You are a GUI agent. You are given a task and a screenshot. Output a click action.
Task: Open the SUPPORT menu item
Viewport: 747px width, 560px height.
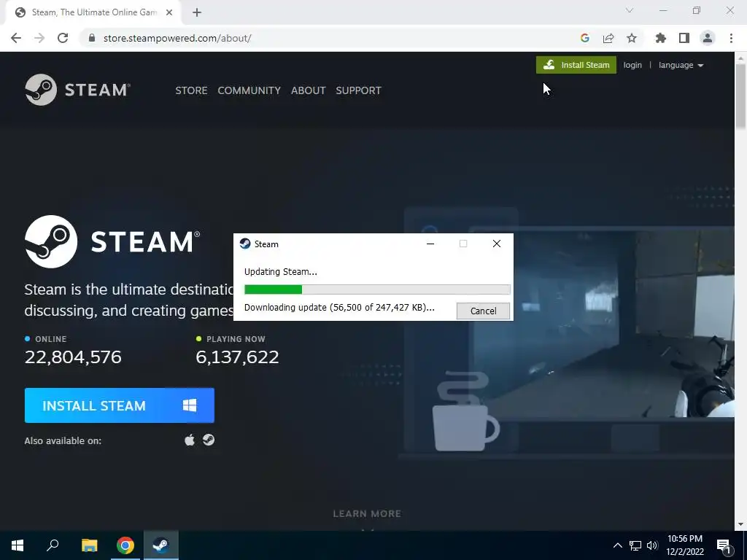pyautogui.click(x=358, y=90)
